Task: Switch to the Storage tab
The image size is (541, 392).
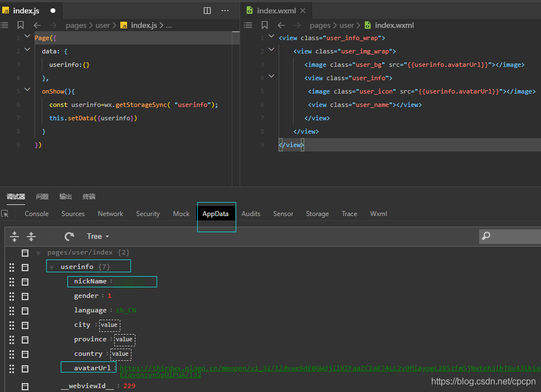Action: 318,214
